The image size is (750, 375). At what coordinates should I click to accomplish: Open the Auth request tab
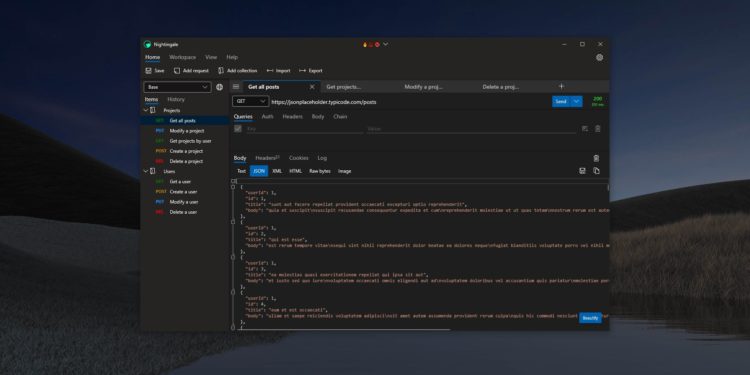click(x=267, y=117)
